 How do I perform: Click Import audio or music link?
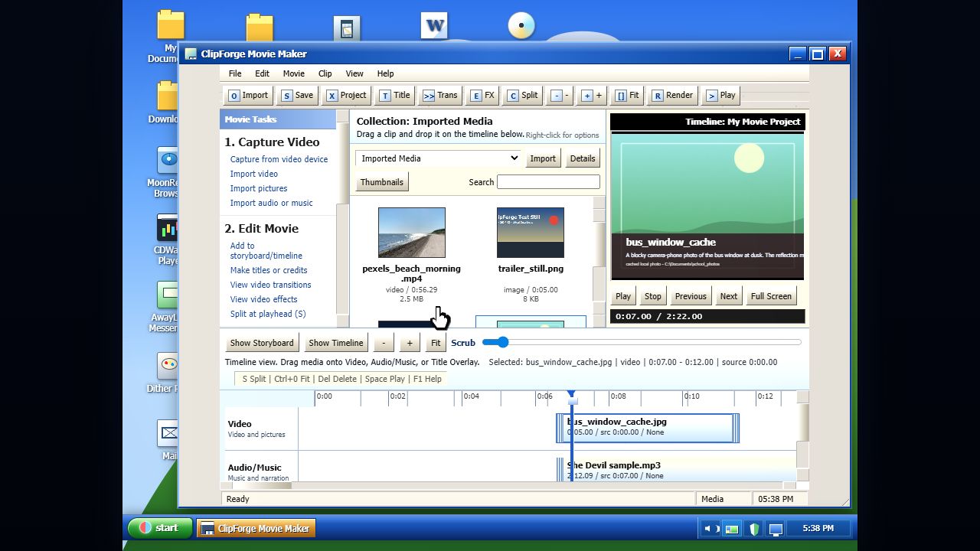(x=271, y=203)
